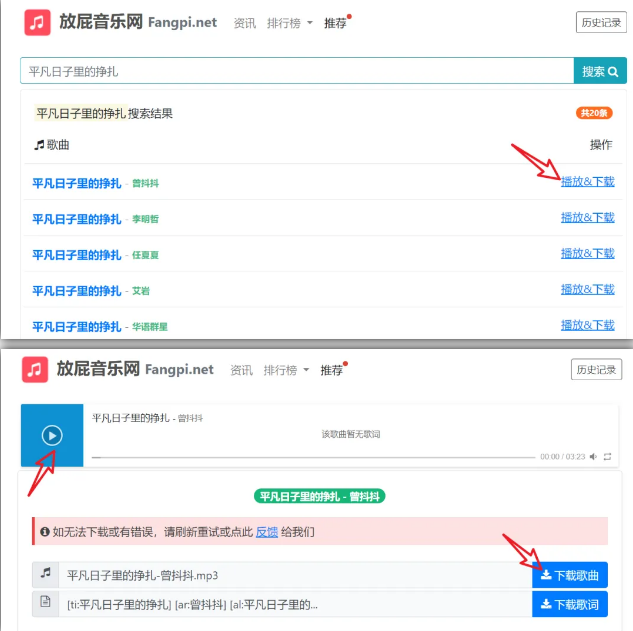Screen dimensions: 633x631
Task: Click 播放&下载 link for 曾抖抖's song
Action: (587, 182)
